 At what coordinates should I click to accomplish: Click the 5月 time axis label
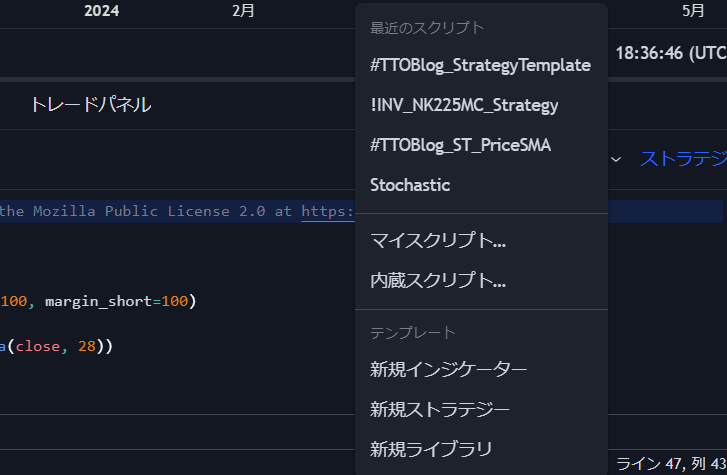tap(693, 11)
